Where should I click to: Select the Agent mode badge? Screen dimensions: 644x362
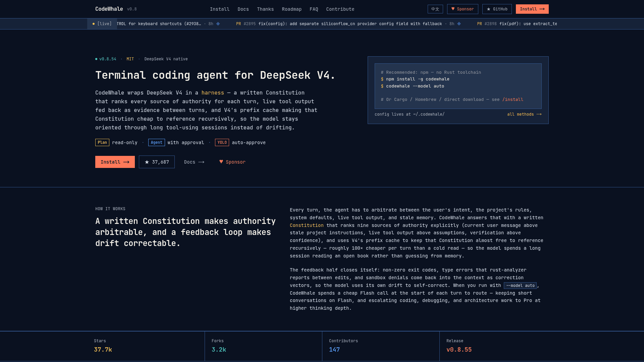(157, 142)
